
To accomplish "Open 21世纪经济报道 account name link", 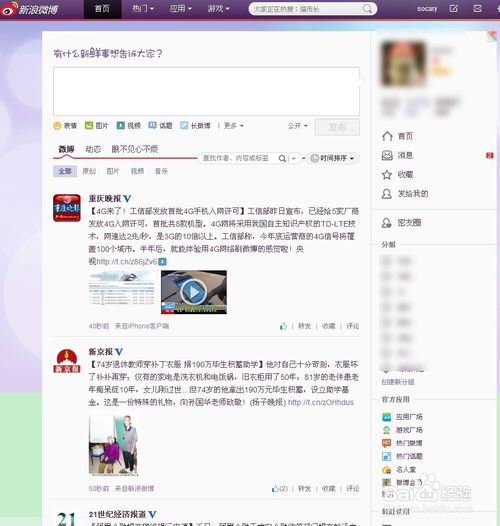I will tap(117, 514).
